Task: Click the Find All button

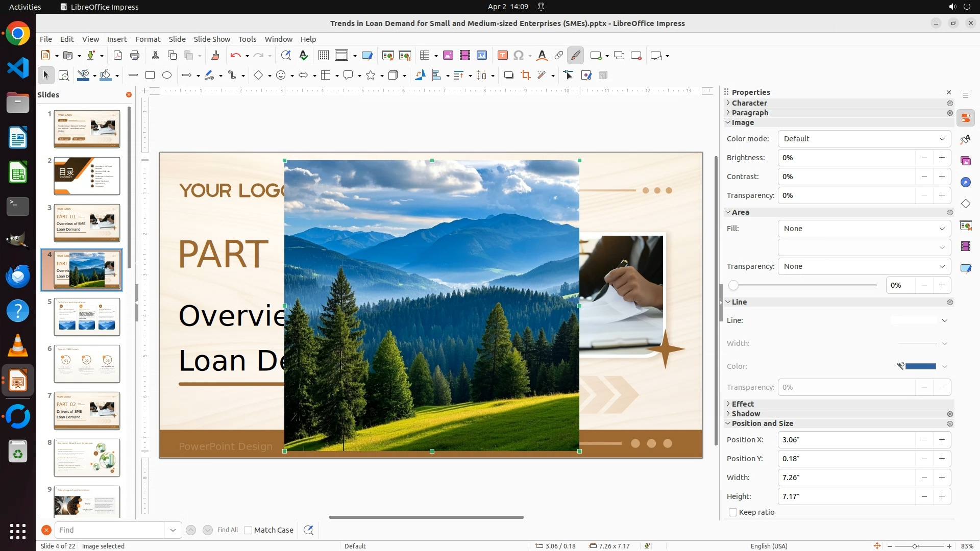Action: click(227, 530)
